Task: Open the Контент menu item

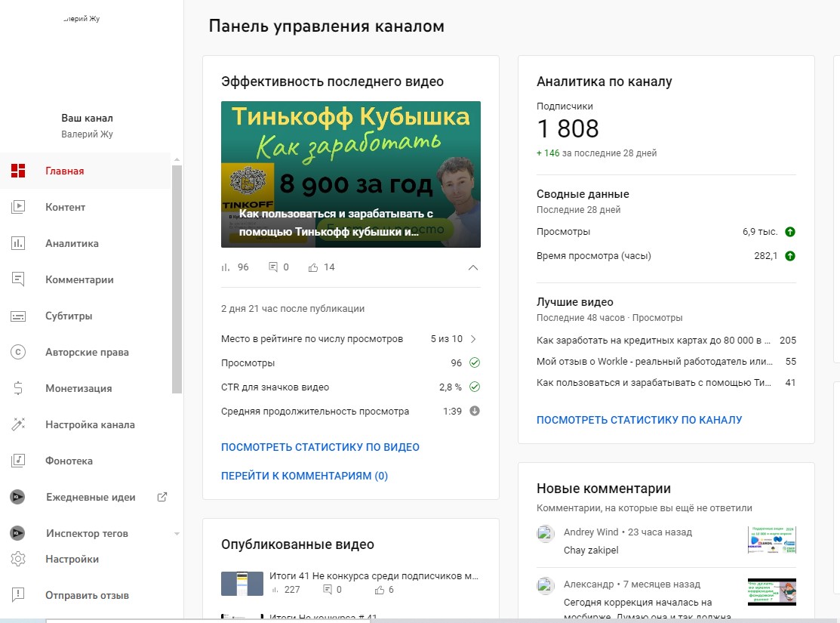Action: (x=86, y=207)
